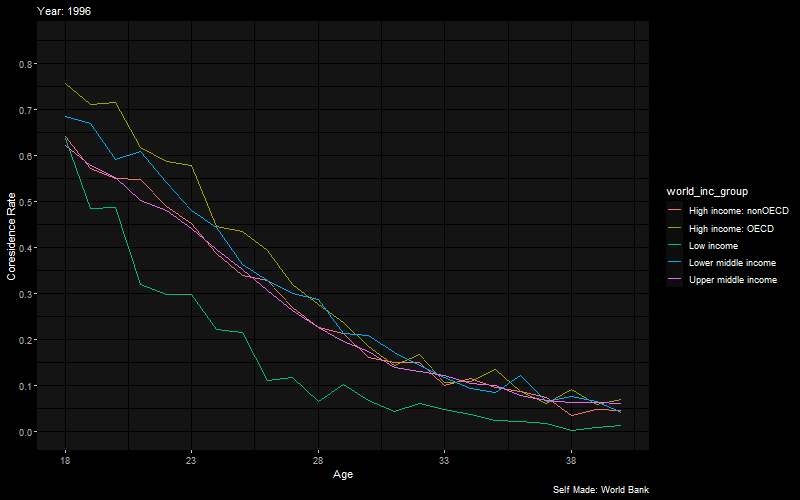Click the Low income legend line swatch

pos(674,245)
